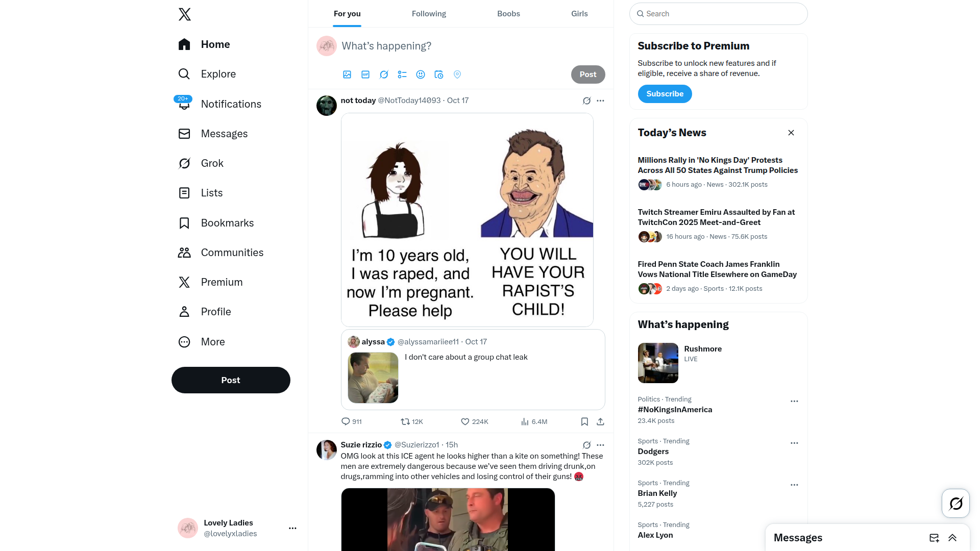Screen dimensions: 980x551
Task: Open account menu next to Lovely Ladies
Action: pyautogui.click(x=292, y=529)
